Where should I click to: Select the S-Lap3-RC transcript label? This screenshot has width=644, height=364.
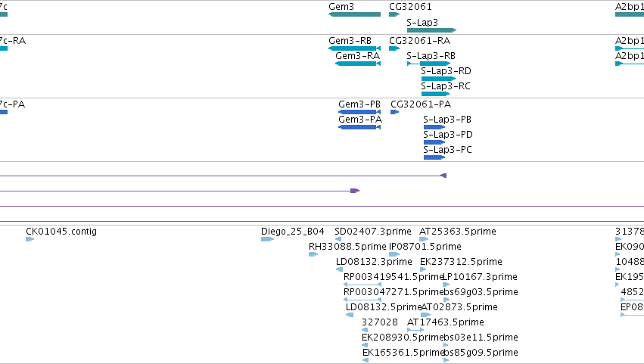tap(446, 86)
